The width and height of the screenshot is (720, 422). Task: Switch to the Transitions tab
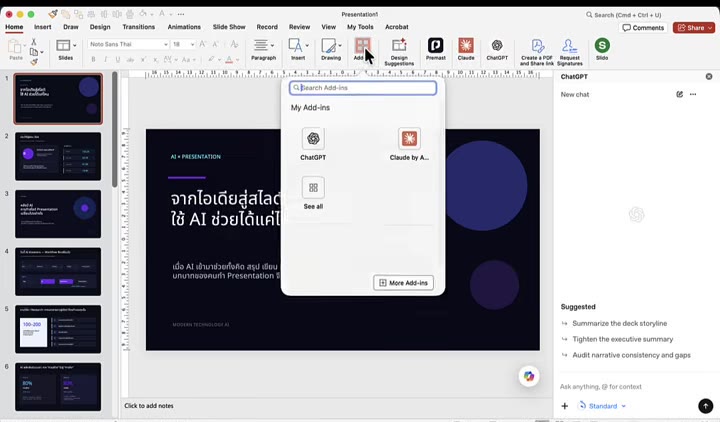point(139,27)
